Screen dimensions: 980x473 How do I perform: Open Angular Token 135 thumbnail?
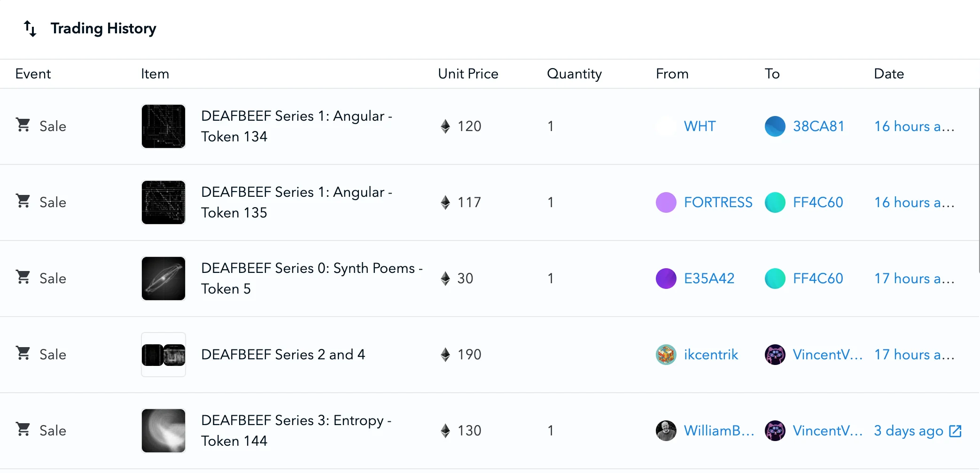tap(163, 202)
